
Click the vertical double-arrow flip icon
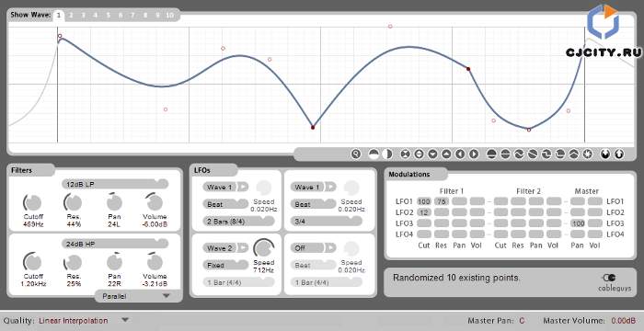click(x=419, y=154)
